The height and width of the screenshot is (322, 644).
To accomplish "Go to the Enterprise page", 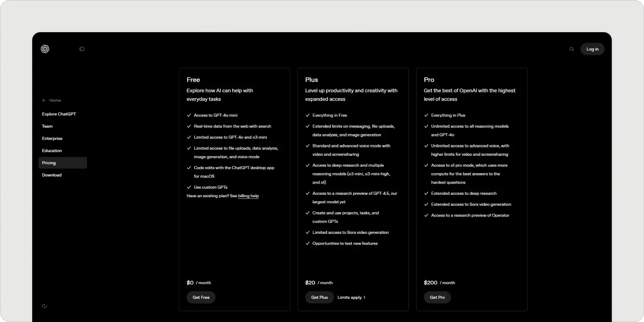I will point(52,138).
